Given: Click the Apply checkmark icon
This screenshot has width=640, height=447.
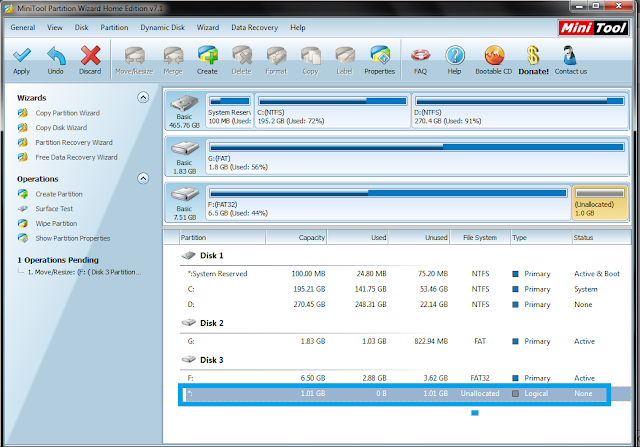Looking at the screenshot, I should [x=22, y=55].
